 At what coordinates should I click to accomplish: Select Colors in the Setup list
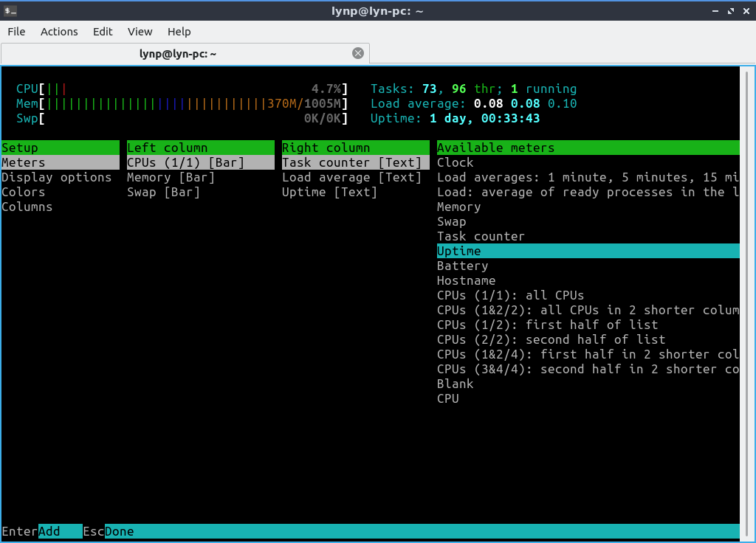tap(24, 192)
